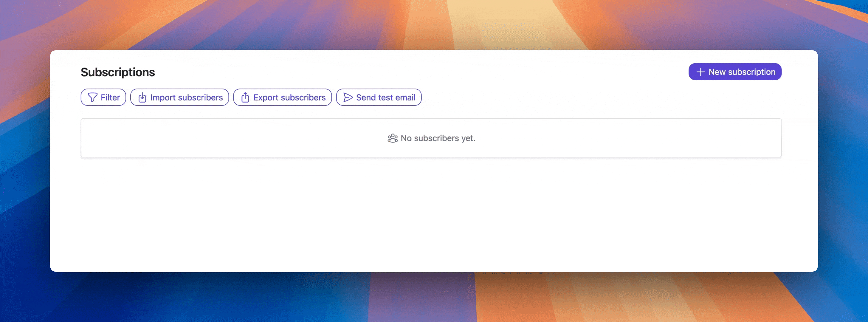Click the people icon beside No subscribers yet
The height and width of the screenshot is (322, 868).
pyautogui.click(x=393, y=138)
